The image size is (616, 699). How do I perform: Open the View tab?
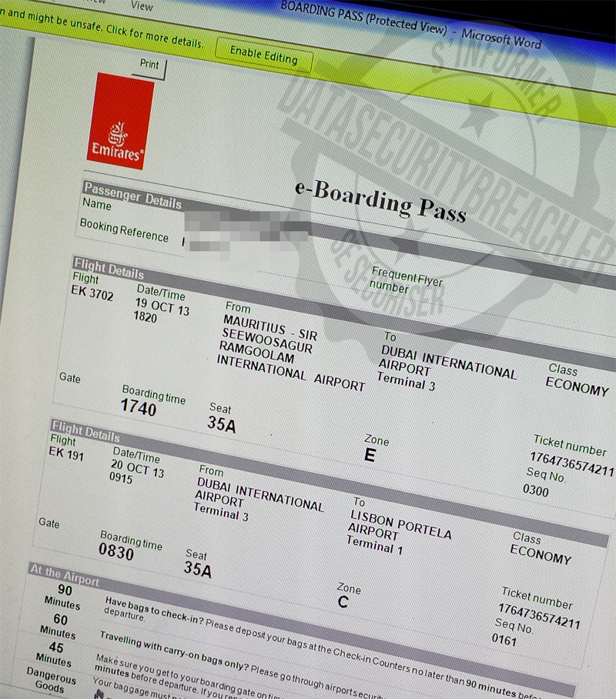142,6
